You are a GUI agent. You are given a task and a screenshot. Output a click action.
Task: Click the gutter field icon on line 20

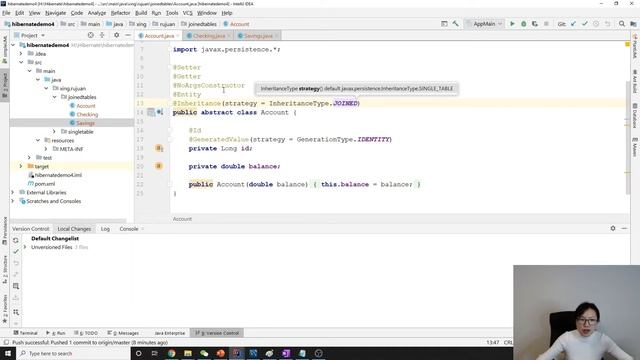click(159, 166)
